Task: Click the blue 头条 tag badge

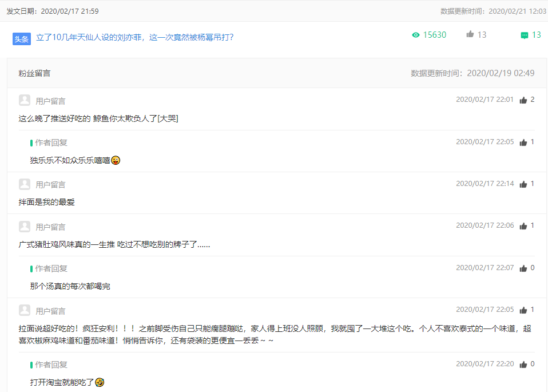Action: pyautogui.click(x=21, y=39)
